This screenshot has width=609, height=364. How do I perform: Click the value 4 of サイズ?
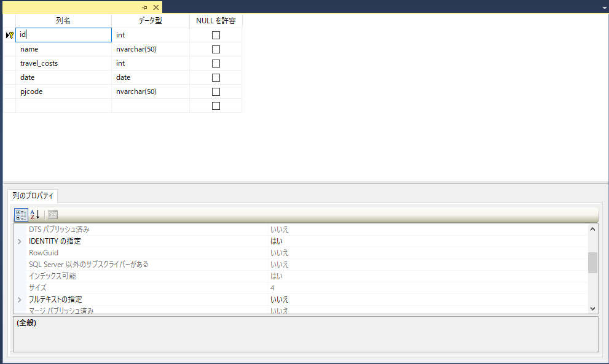pos(272,288)
